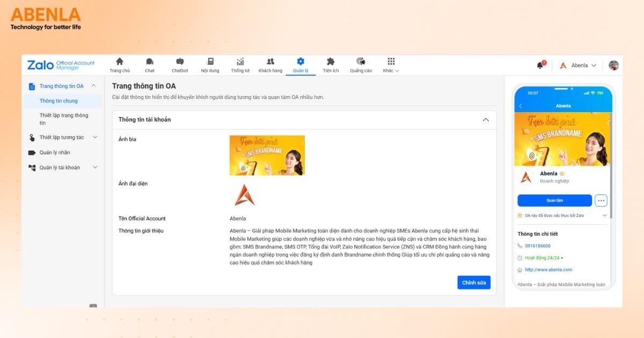Click the home icon beside the website link

pyautogui.click(x=520, y=270)
